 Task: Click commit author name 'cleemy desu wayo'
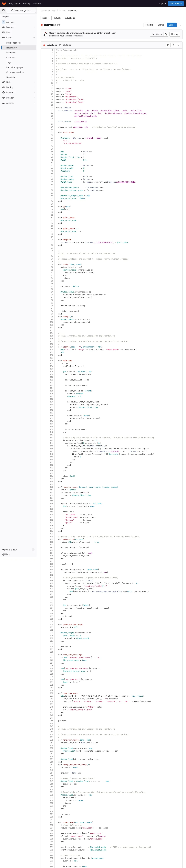click(x=56, y=36)
